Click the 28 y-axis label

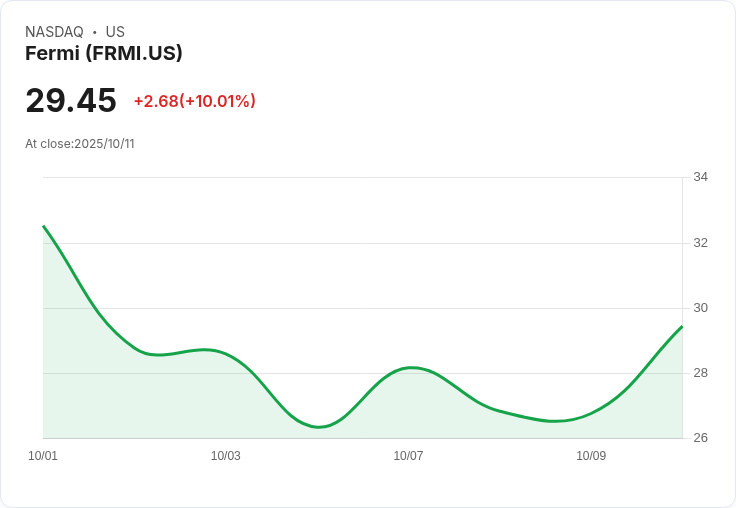pos(700,373)
